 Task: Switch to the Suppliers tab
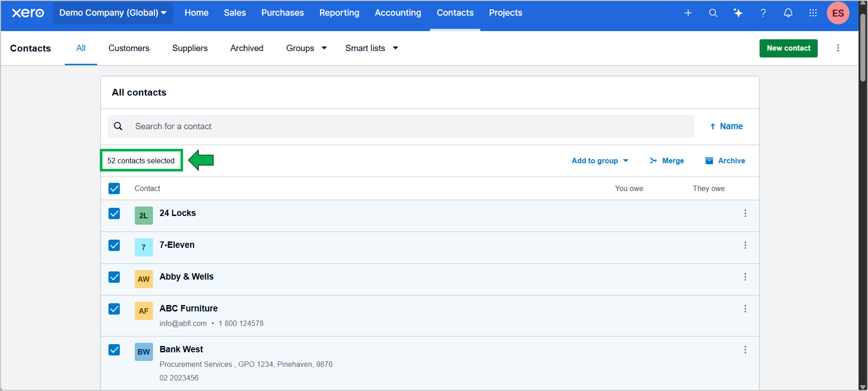190,48
